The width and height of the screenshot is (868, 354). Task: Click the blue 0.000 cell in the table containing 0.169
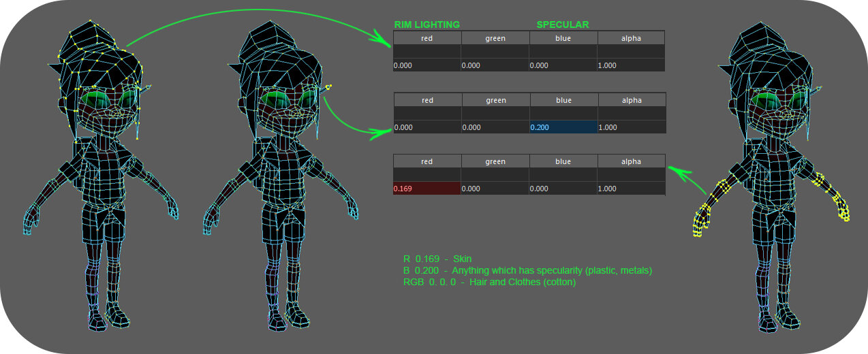click(x=563, y=189)
